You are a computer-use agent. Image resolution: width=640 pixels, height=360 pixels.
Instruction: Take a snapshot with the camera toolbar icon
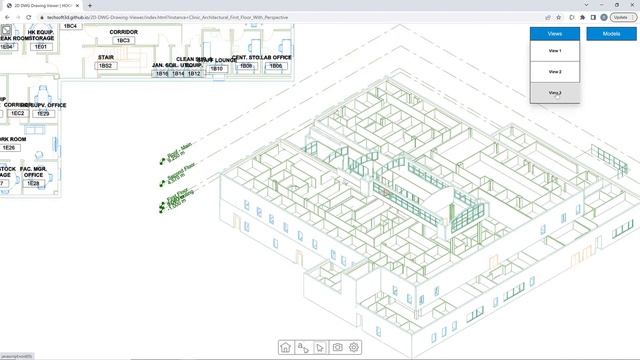(x=337, y=347)
